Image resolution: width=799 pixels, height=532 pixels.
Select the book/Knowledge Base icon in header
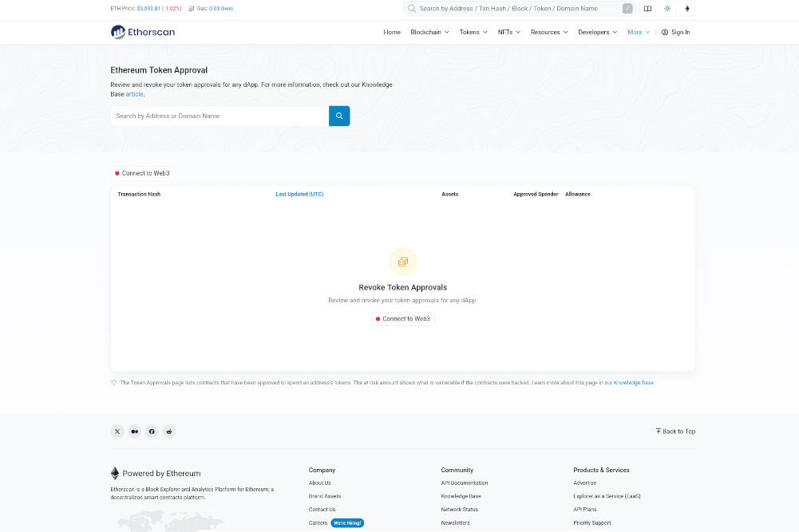[x=647, y=8]
